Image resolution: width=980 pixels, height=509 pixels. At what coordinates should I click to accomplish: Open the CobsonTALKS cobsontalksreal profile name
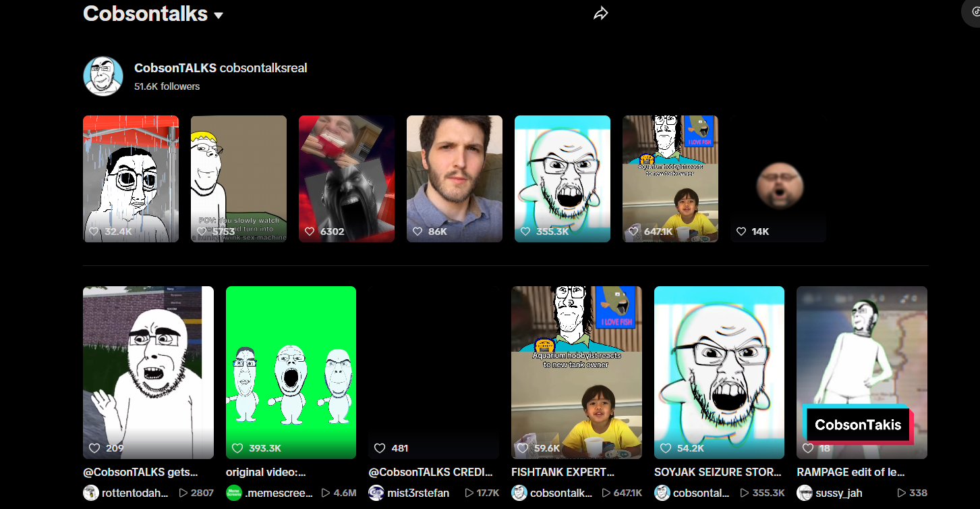[x=221, y=68]
